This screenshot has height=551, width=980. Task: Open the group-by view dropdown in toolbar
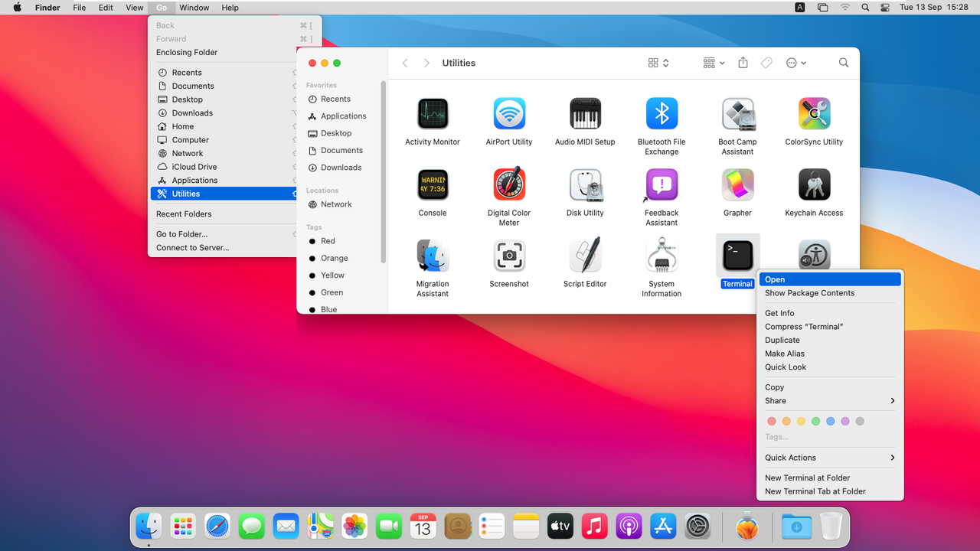pyautogui.click(x=714, y=63)
